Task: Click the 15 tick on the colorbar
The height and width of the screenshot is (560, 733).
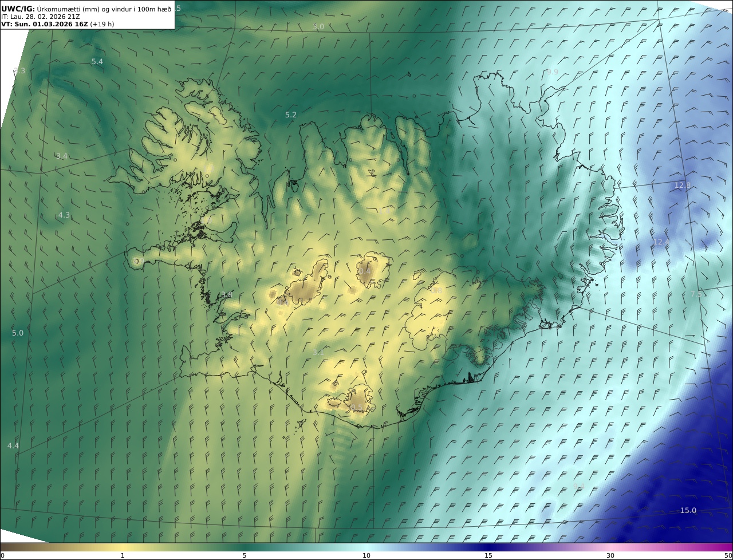Action: (x=488, y=555)
